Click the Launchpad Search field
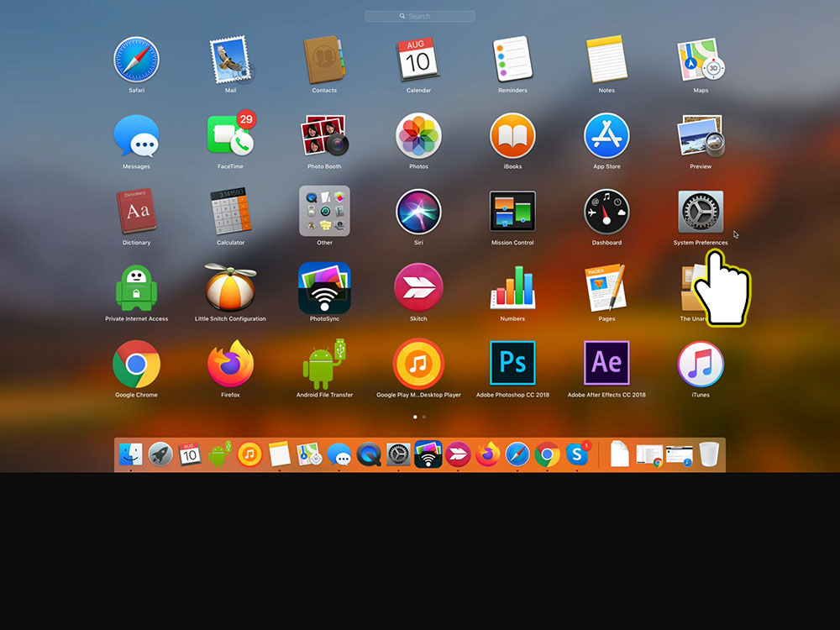Viewport: 840px width, 630px height. coord(420,17)
